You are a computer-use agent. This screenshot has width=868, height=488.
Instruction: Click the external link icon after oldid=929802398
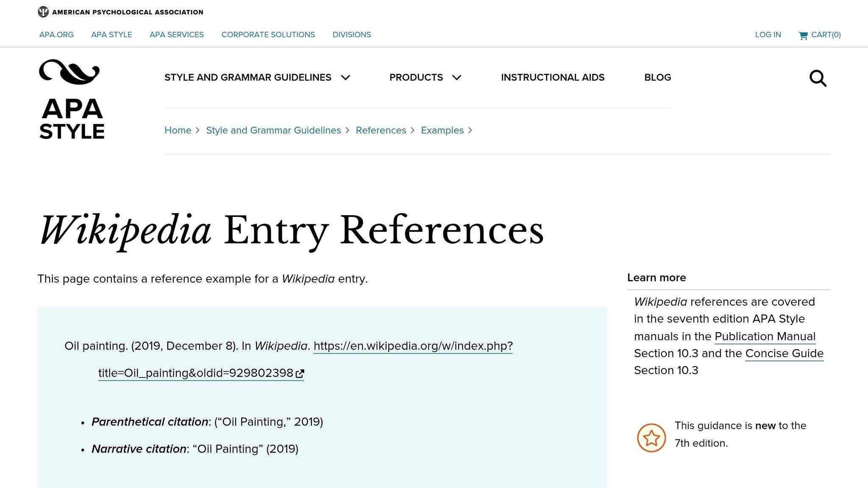(x=300, y=374)
